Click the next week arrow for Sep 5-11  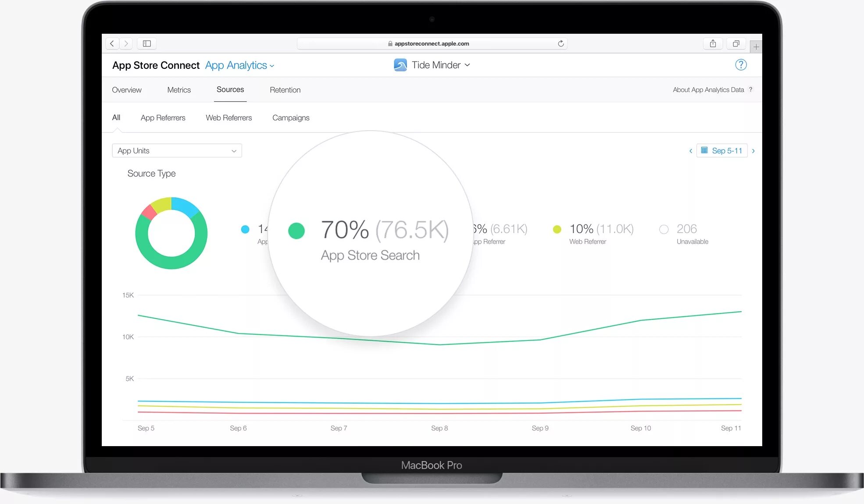tap(754, 151)
